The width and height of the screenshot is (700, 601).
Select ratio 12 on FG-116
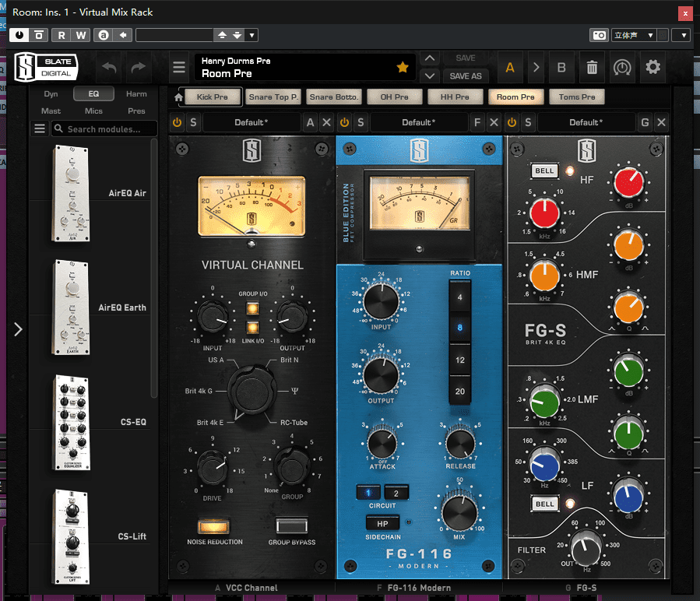[x=460, y=360]
